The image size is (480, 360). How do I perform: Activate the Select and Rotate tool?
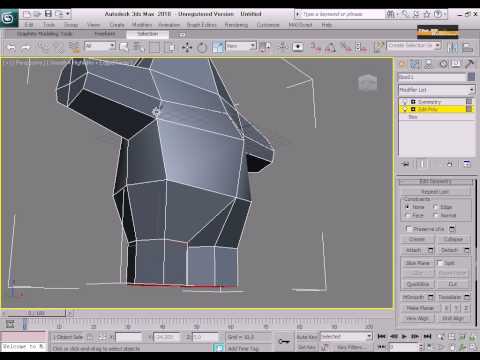[x=202, y=47]
